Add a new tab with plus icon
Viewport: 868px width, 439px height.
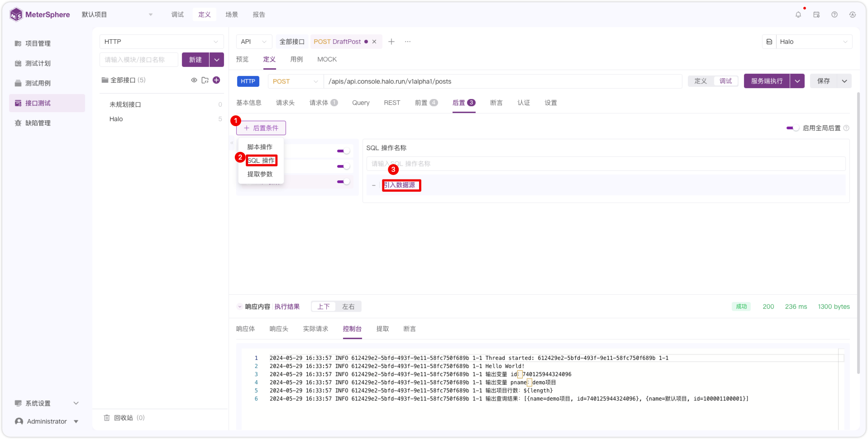coord(391,42)
